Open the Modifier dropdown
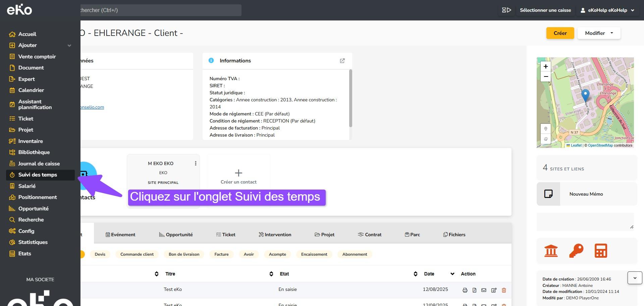This screenshot has width=644, height=306. tap(599, 33)
